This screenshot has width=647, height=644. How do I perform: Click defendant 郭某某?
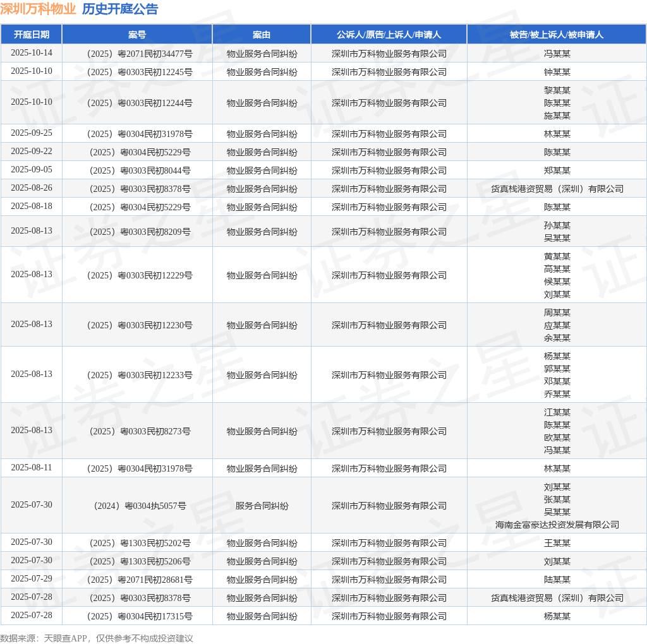click(x=557, y=369)
